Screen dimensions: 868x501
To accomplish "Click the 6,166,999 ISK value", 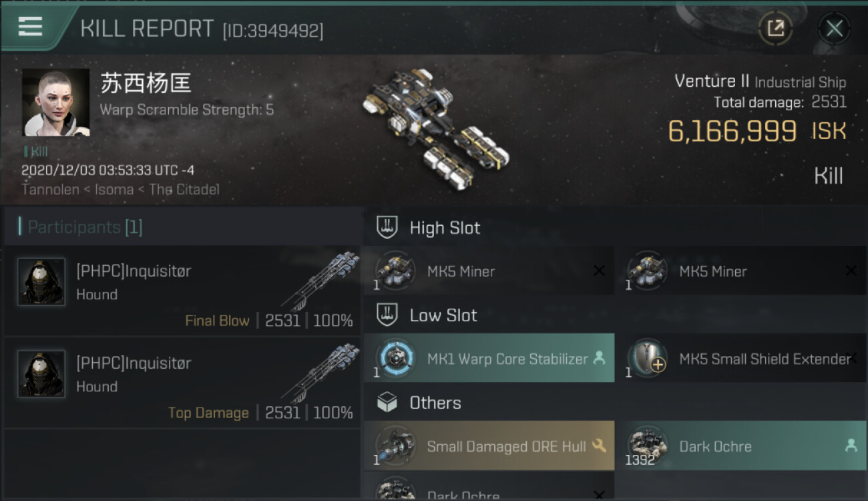I will [757, 131].
